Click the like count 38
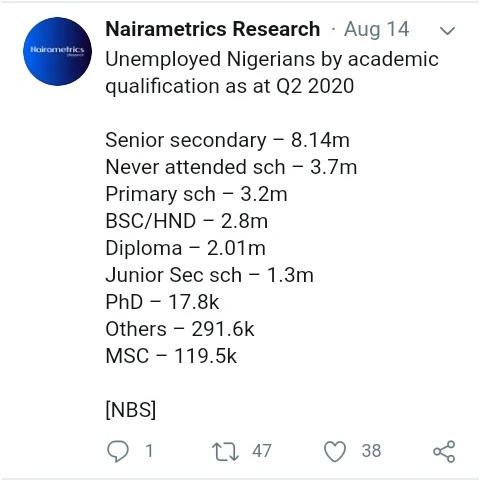This screenshot has height=481, width=480. click(371, 451)
